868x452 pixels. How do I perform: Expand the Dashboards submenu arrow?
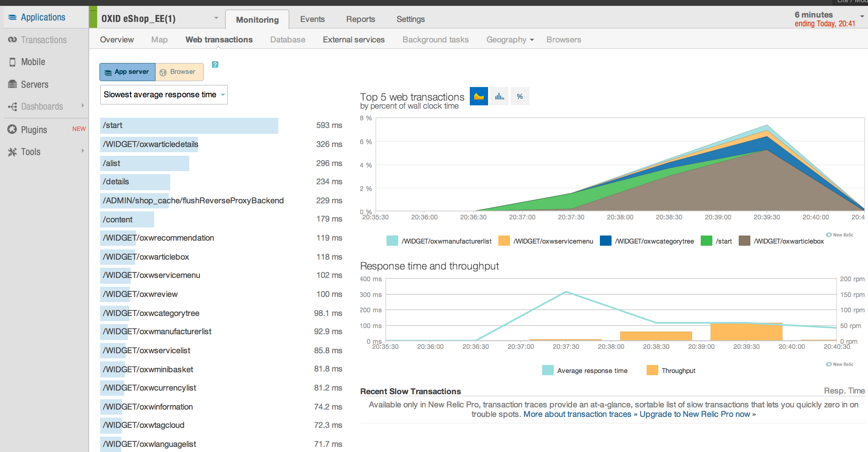[83, 106]
